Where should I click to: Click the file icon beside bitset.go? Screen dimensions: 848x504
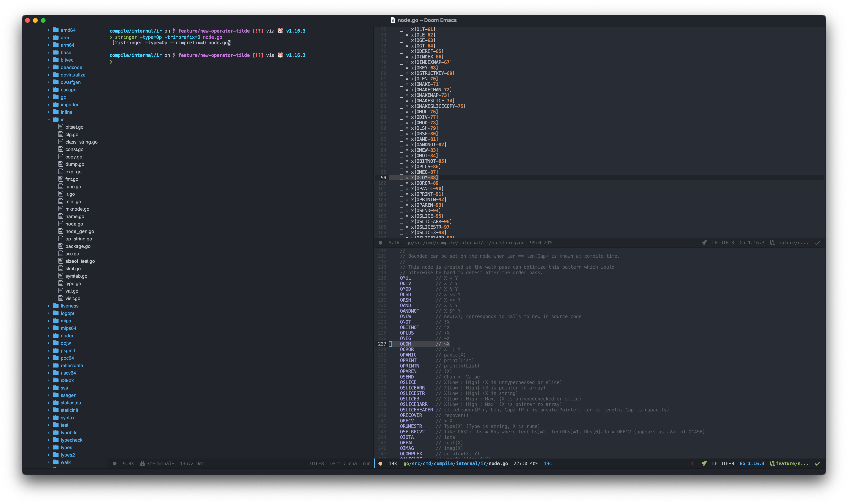click(61, 127)
